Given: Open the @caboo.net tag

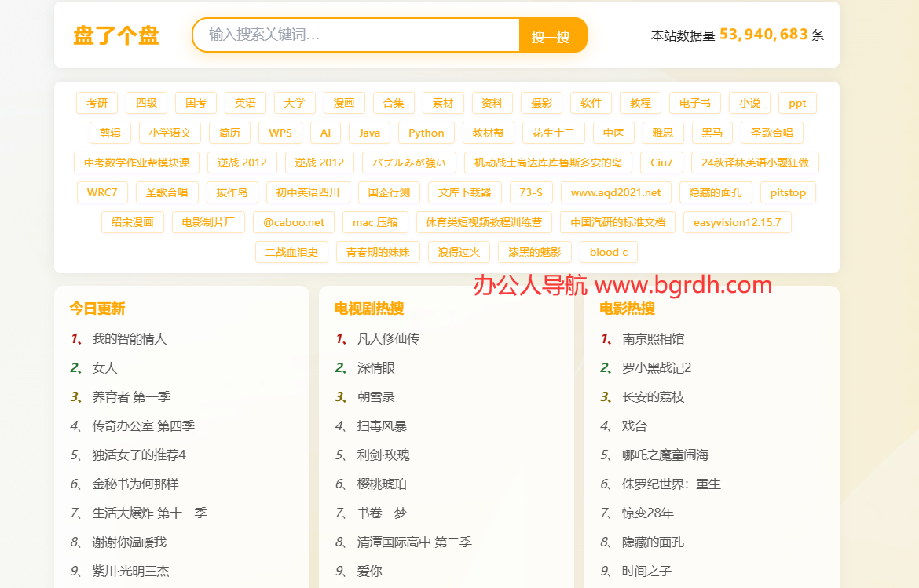Looking at the screenshot, I should [294, 222].
